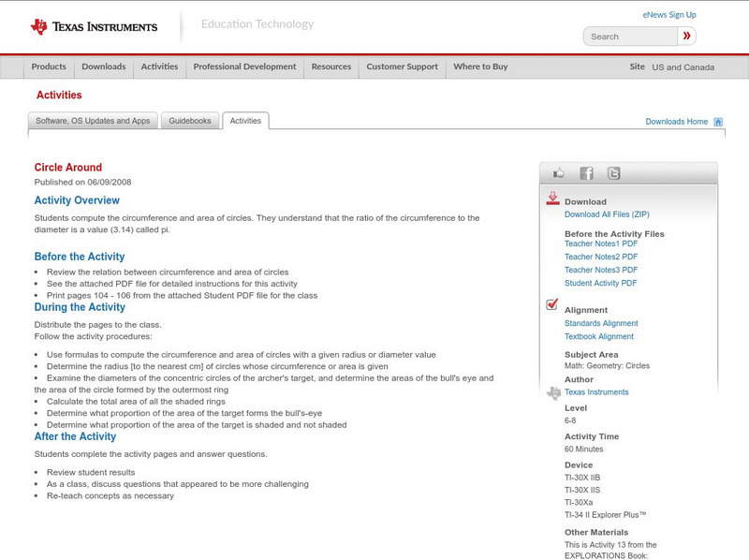Viewport: 749px width, 560px height.
Task: Click the Circle Around title
Action: pyautogui.click(x=67, y=168)
